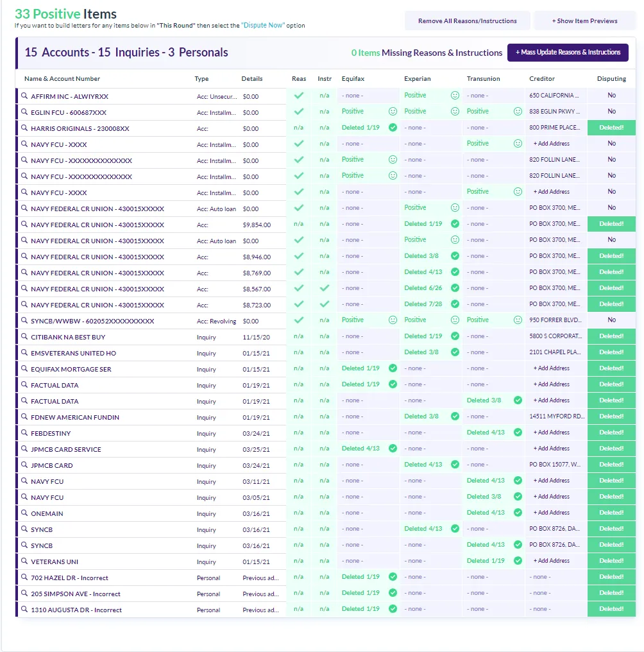
Task: Click + Show Item Previews button
Action: coord(584,21)
